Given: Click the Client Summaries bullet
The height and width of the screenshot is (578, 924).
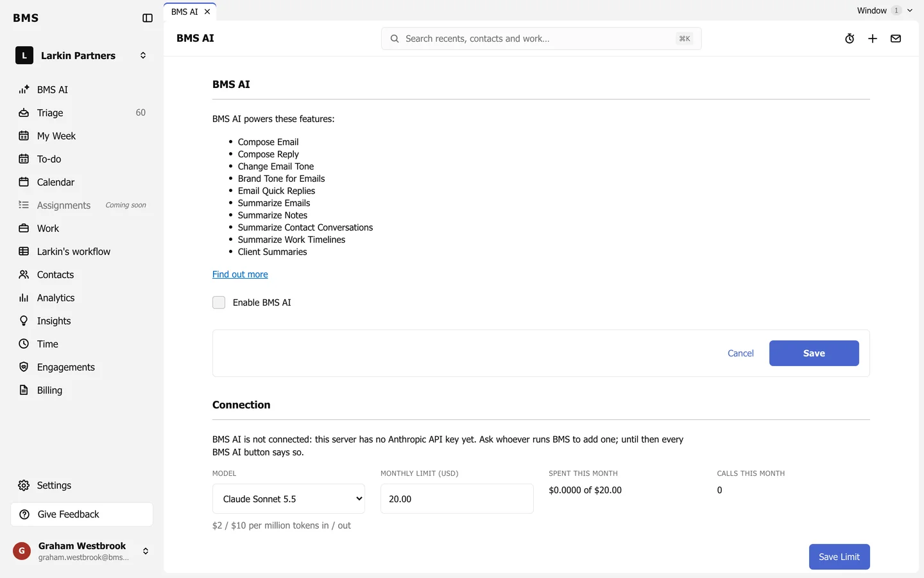Looking at the screenshot, I should (272, 252).
